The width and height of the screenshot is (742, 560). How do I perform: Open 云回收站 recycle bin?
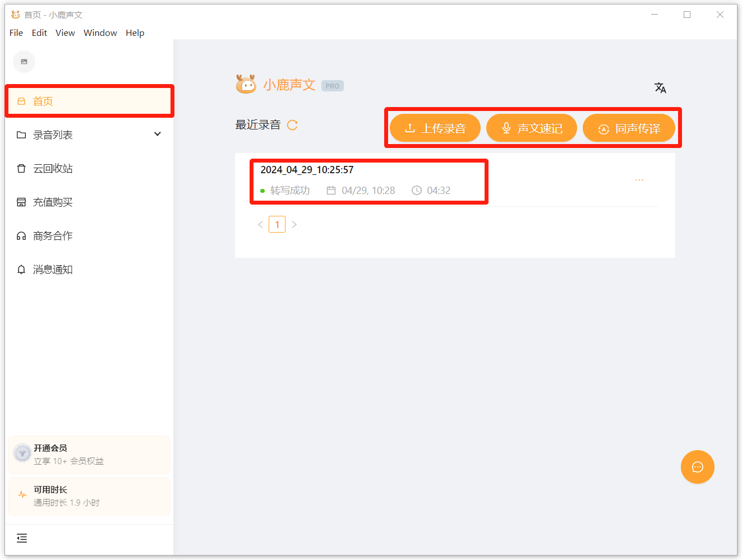90,169
